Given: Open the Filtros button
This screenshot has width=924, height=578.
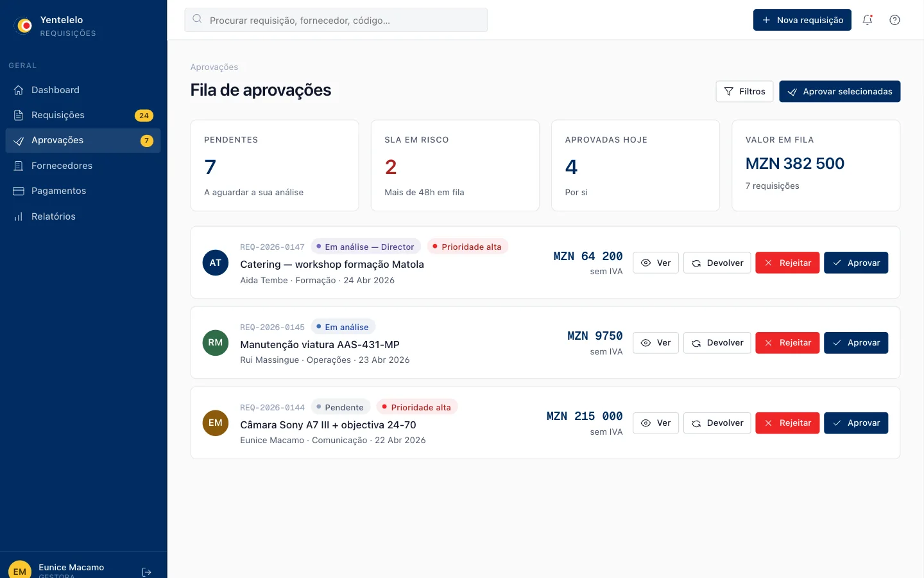Looking at the screenshot, I should 744,91.
